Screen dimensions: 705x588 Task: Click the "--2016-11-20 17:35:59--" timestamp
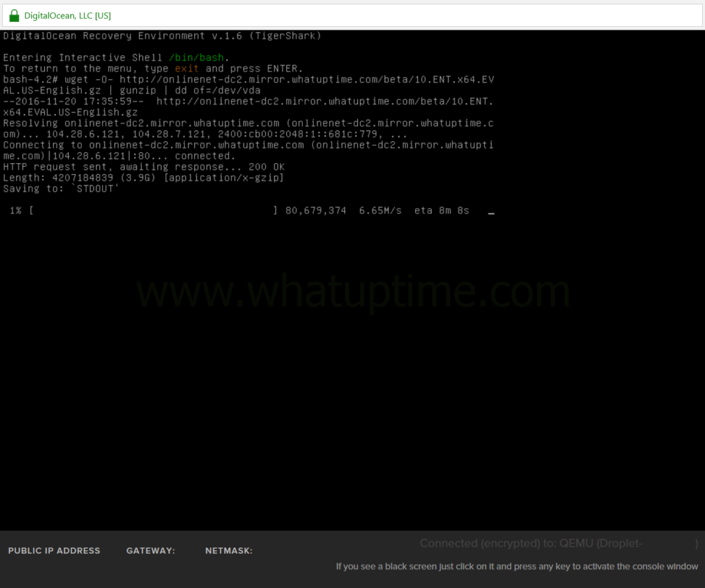(x=73, y=102)
